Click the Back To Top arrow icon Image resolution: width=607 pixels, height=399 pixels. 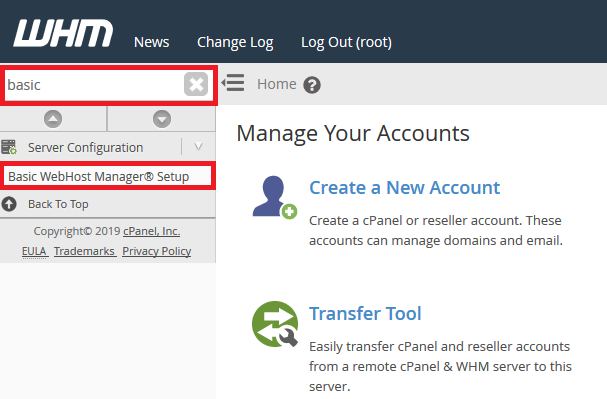(x=9, y=204)
